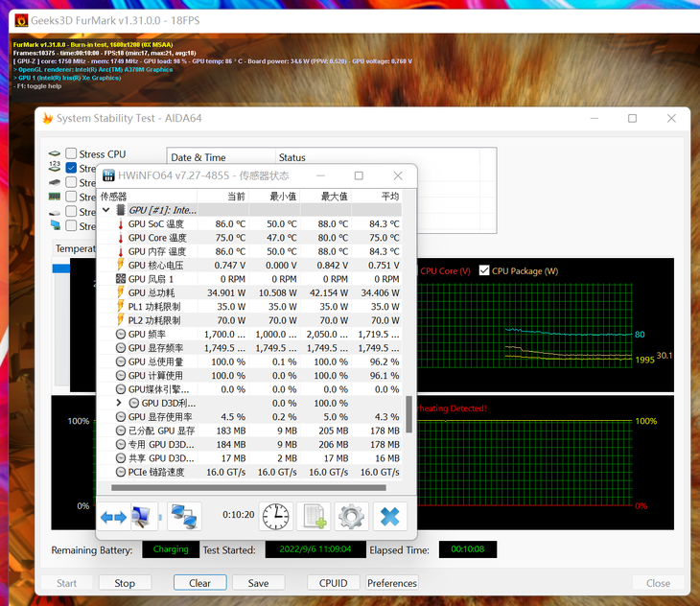This screenshot has width=700, height=606.
Task: Click the HWiNFO remote computers icon
Action: point(184,517)
